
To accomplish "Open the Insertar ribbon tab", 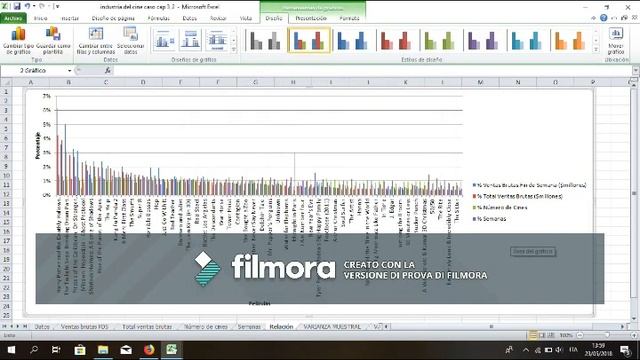I will tap(70, 18).
